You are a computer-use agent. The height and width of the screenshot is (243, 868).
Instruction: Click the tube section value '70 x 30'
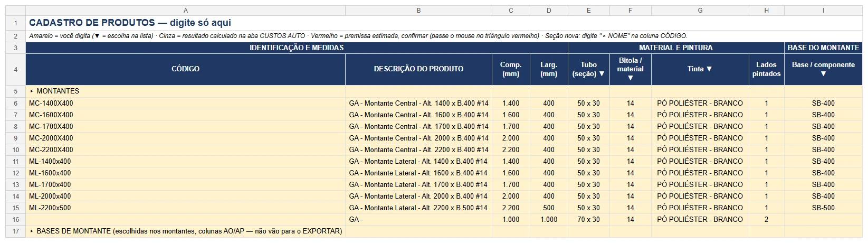pyautogui.click(x=588, y=219)
